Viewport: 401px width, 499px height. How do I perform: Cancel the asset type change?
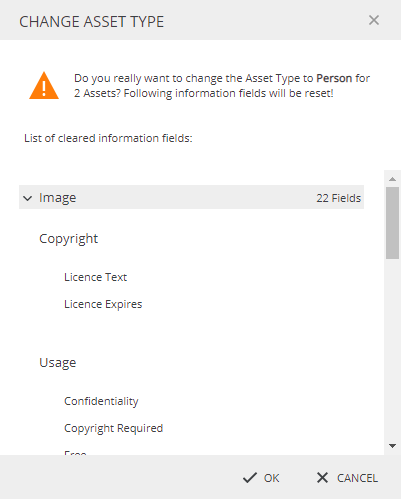click(x=347, y=478)
